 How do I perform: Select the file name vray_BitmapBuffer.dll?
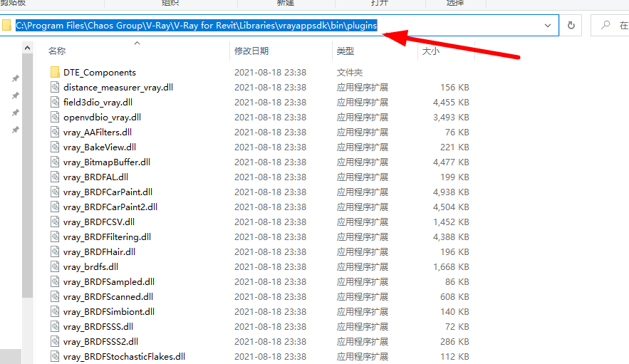point(107,162)
